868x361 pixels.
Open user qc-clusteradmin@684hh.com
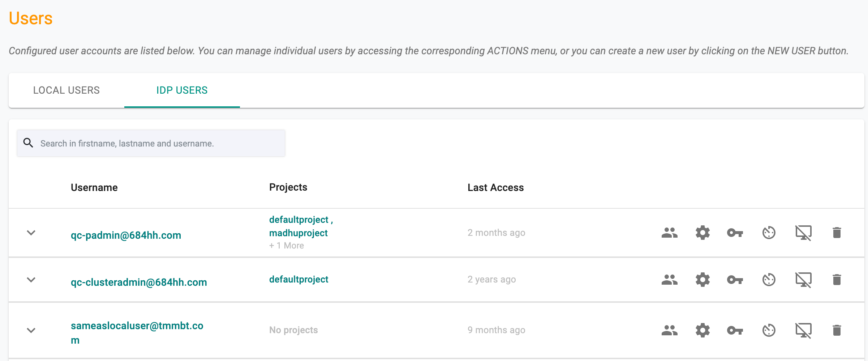pyautogui.click(x=139, y=282)
